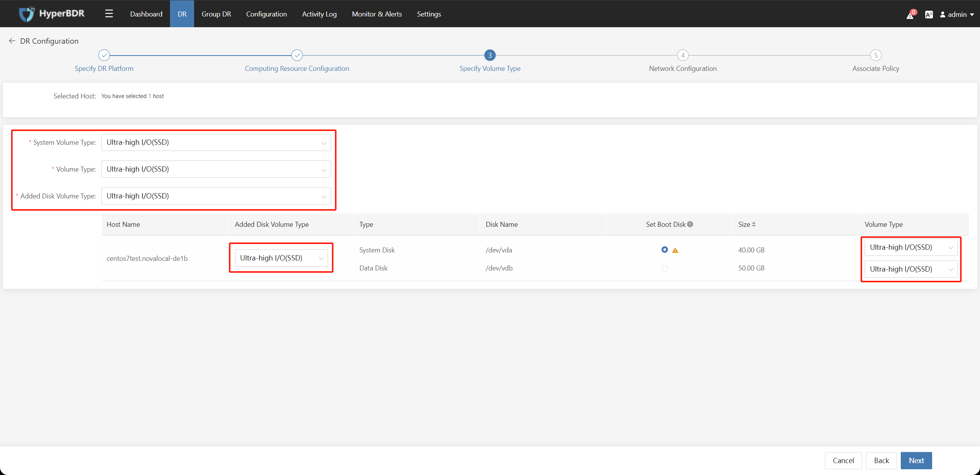Open the Configuration menu
The width and height of the screenshot is (980, 475).
point(266,14)
